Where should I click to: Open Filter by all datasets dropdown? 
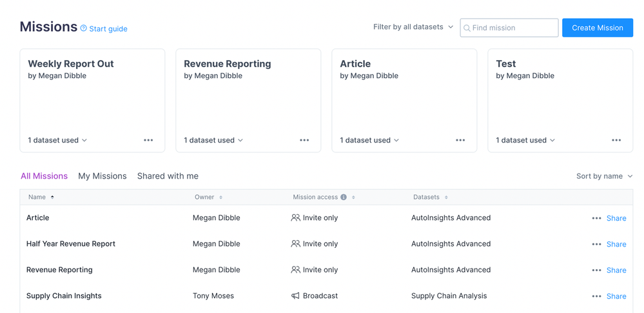point(413,27)
